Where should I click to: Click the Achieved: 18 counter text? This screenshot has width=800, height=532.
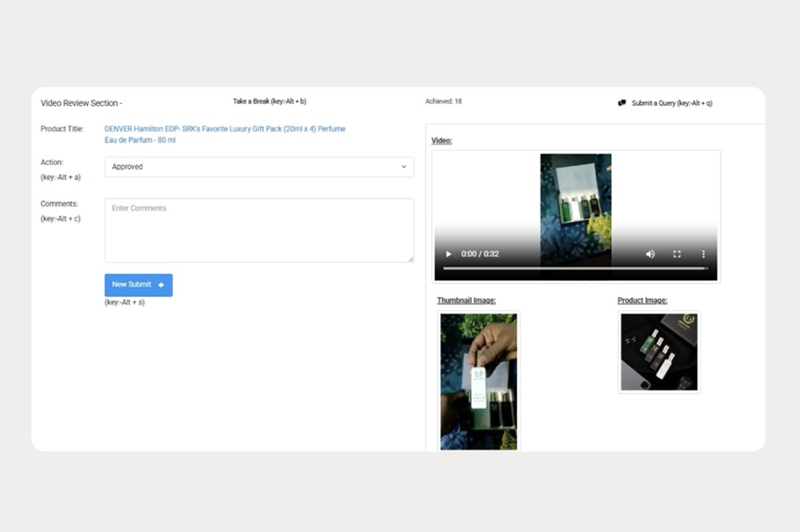point(444,101)
